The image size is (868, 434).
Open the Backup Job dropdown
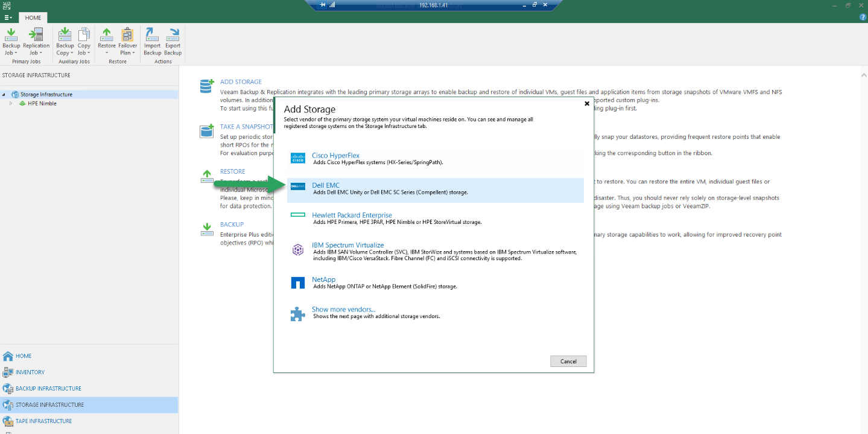pyautogui.click(x=11, y=42)
